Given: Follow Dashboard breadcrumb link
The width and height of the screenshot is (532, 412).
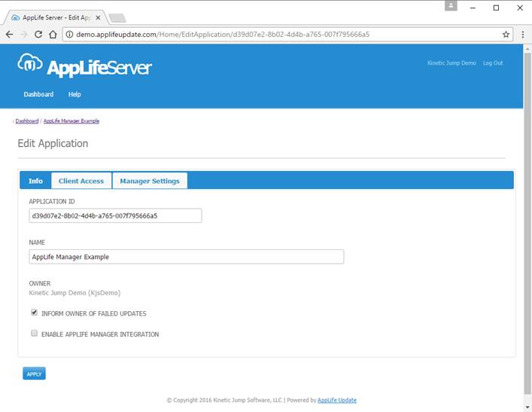Looking at the screenshot, I should [x=27, y=121].
